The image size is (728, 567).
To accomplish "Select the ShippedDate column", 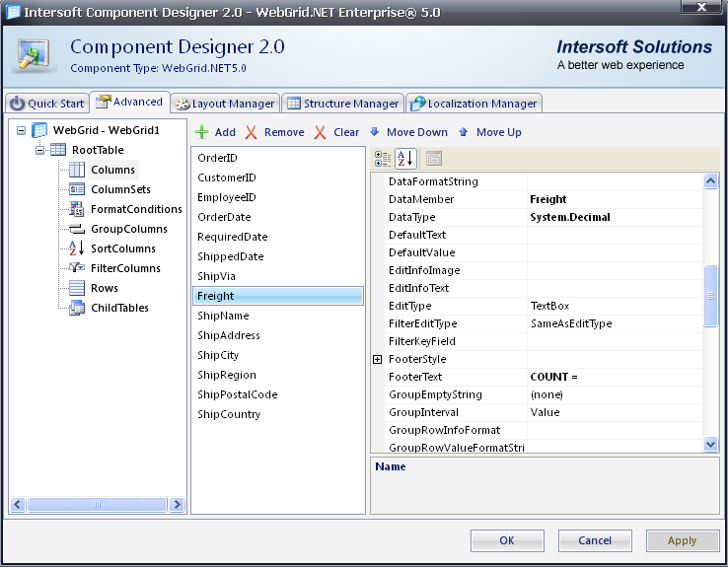I will click(277, 256).
